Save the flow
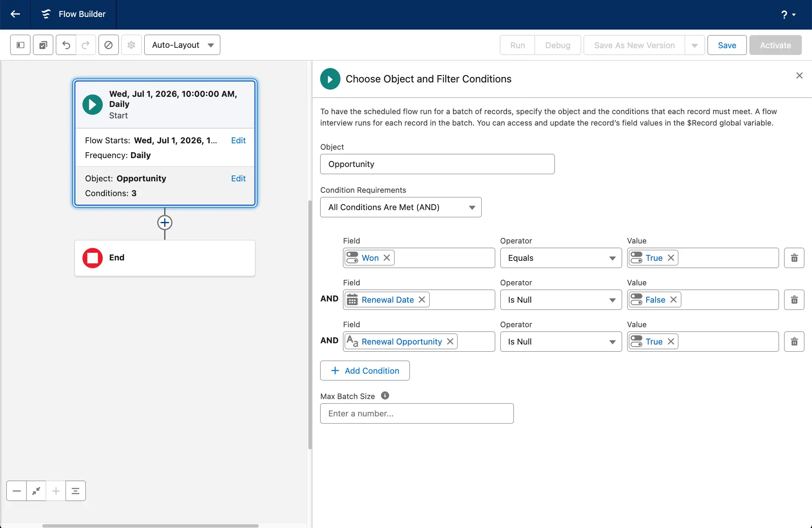Image resolution: width=812 pixels, height=528 pixels. (727, 45)
